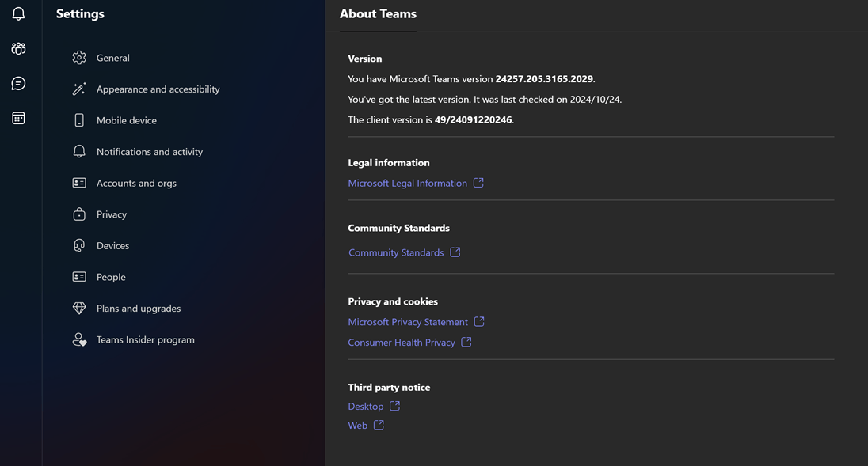
Task: Open the Microsoft Privacy Statement link
Action: [x=408, y=322]
